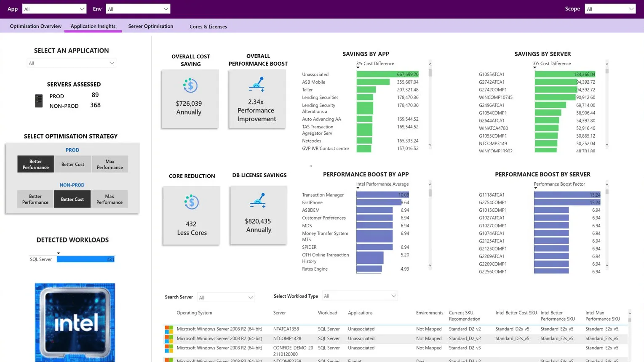Viewport: 644px width, 362px height.
Task: Click sort arrow above Savings by Server chart
Action: [535, 68]
